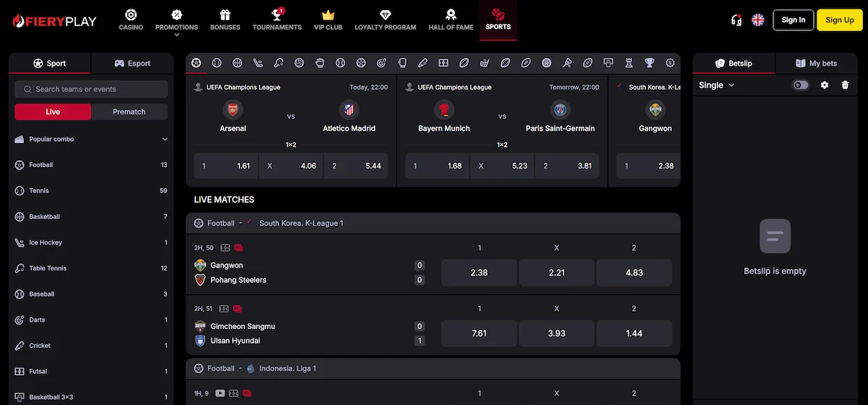Image resolution: width=868 pixels, height=405 pixels.
Task: Open Darts in the sidebar list
Action: (91, 320)
